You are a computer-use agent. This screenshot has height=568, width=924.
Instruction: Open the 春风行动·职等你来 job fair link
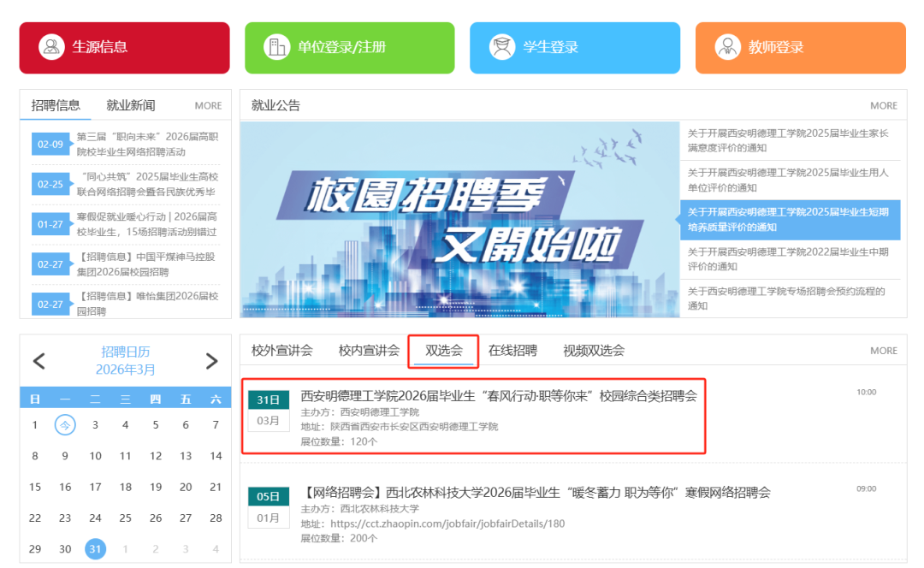(x=499, y=396)
